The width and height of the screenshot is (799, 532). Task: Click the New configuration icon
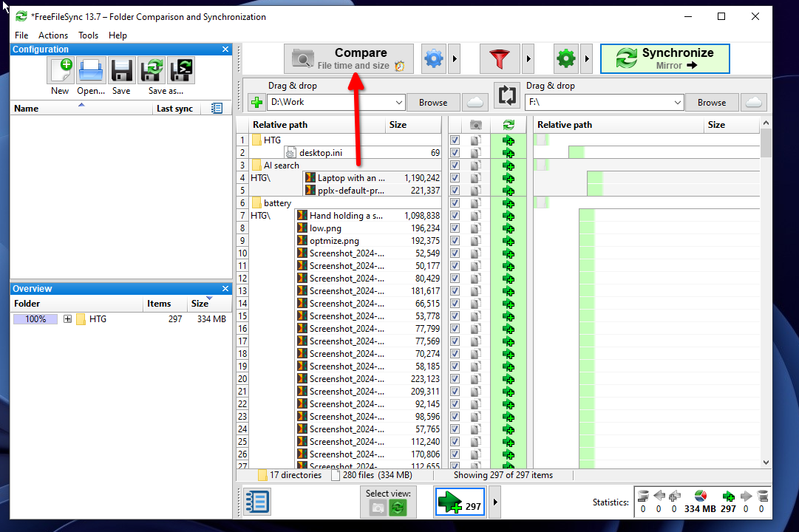tap(61, 70)
